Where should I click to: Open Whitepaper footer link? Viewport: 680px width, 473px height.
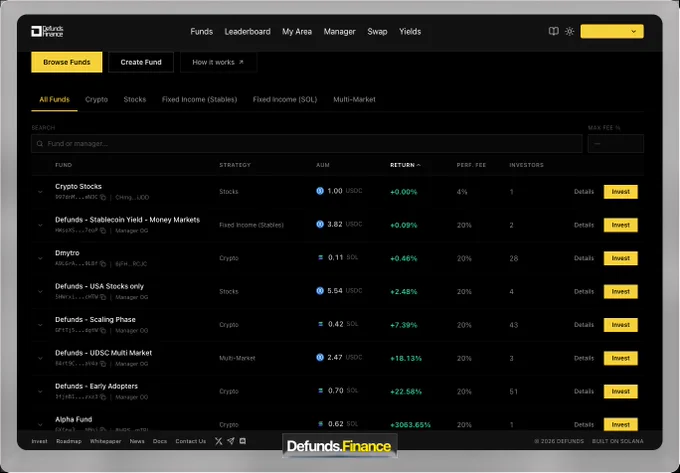click(x=105, y=441)
